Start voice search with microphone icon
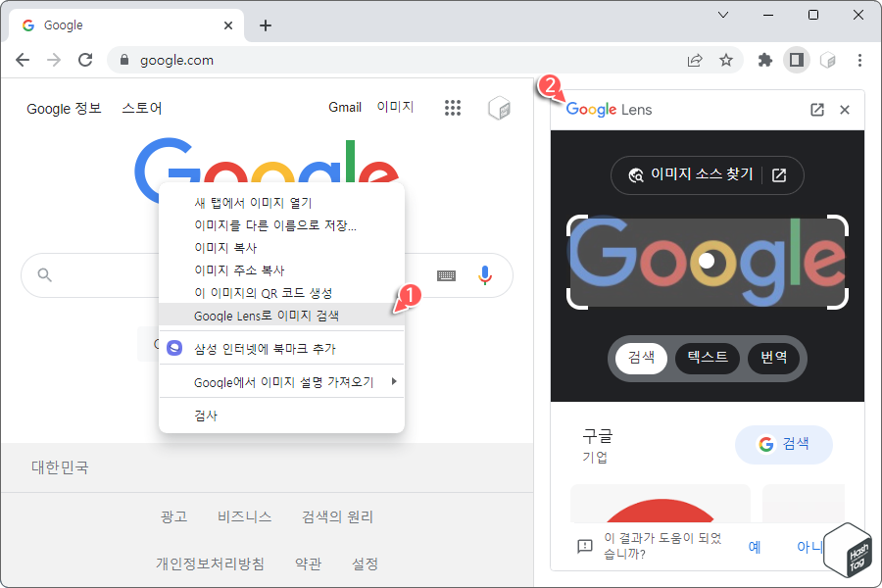This screenshot has width=882, height=588. (x=485, y=275)
